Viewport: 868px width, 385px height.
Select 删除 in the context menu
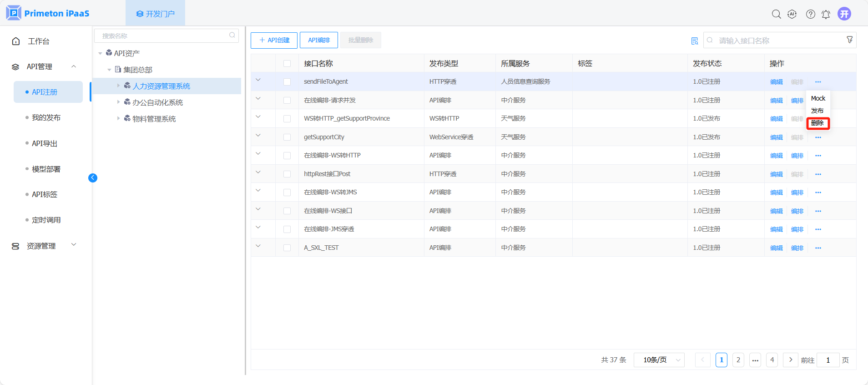point(818,123)
